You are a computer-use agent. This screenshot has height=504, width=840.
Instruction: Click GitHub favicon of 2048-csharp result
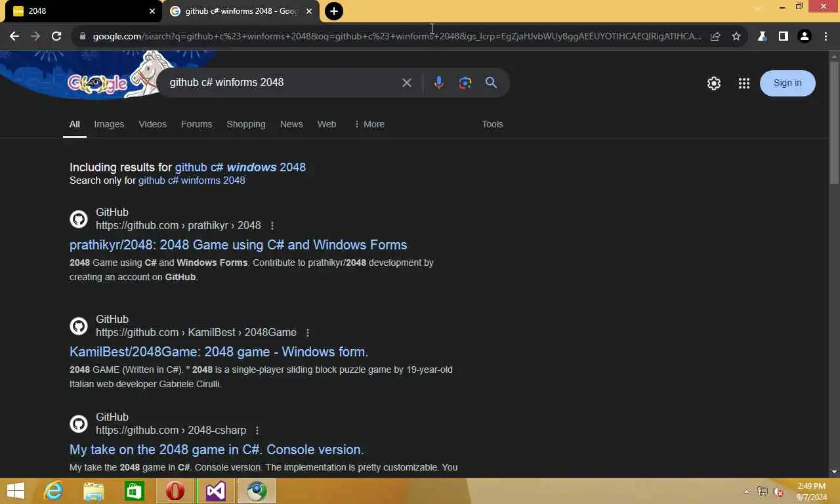tap(79, 424)
